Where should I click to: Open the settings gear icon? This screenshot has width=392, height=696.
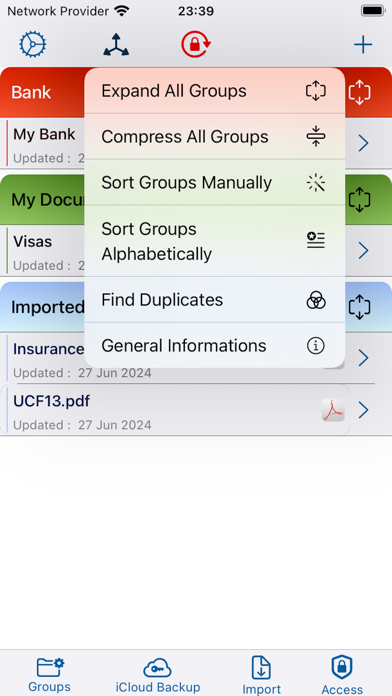pyautogui.click(x=33, y=44)
